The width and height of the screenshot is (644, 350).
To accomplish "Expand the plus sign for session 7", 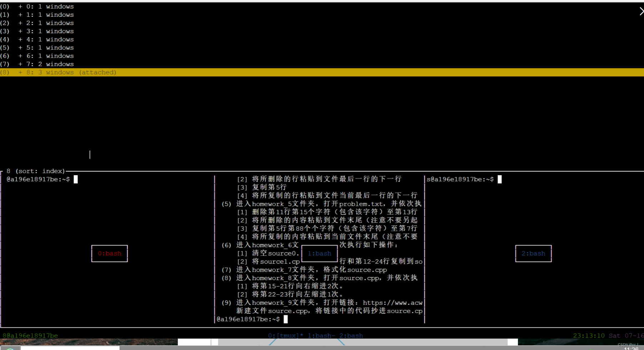I will point(20,64).
